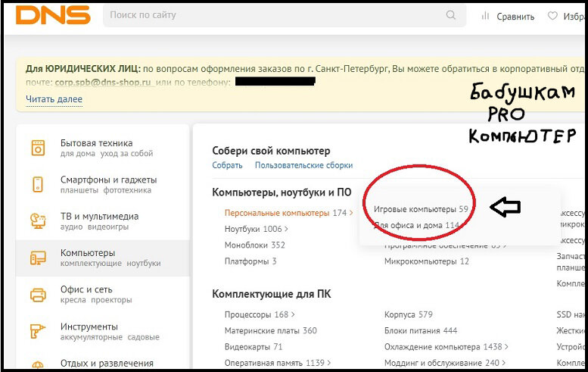The image size is (588, 372).
Task: Open Блоки питания 444 link
Action: (421, 330)
